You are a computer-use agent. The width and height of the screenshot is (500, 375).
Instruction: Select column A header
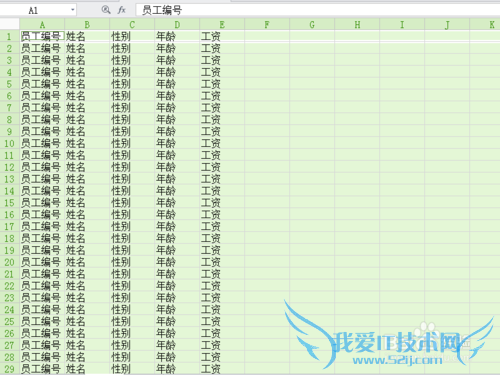click(42, 24)
